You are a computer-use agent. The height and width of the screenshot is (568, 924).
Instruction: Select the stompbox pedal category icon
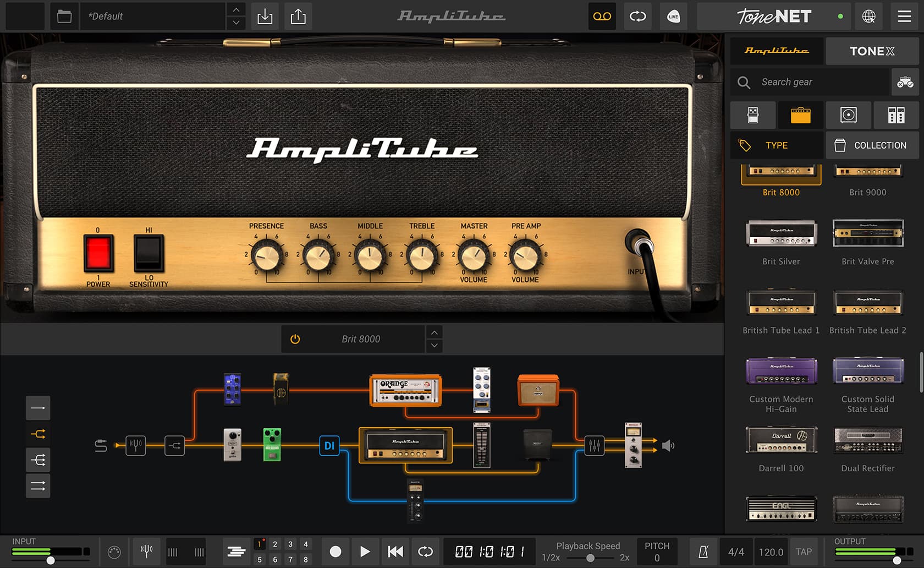753,115
